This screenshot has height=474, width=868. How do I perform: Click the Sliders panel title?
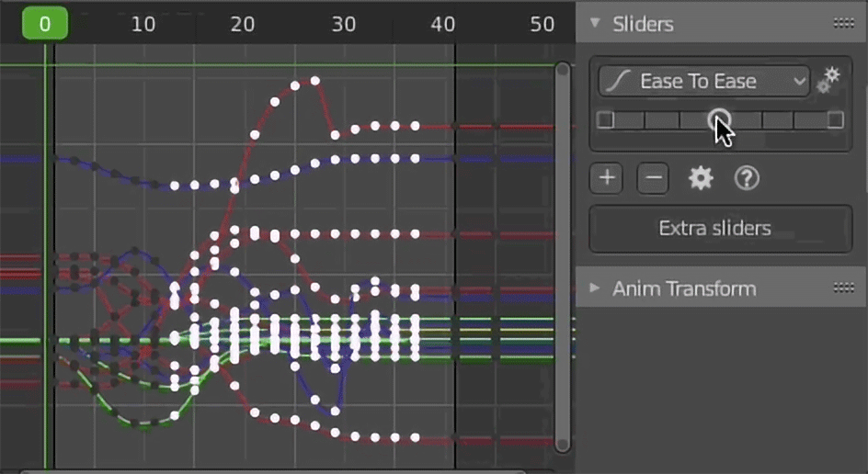[x=643, y=24]
